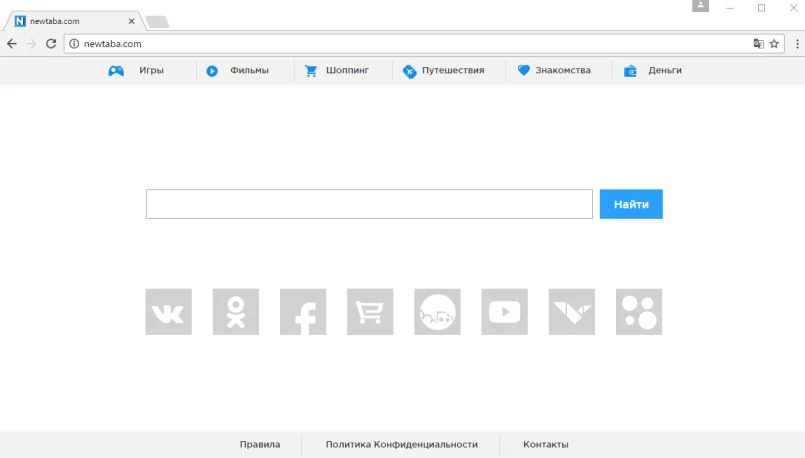Screen dimensions: 805x458
Task: Click the Найти search button
Action: (631, 204)
